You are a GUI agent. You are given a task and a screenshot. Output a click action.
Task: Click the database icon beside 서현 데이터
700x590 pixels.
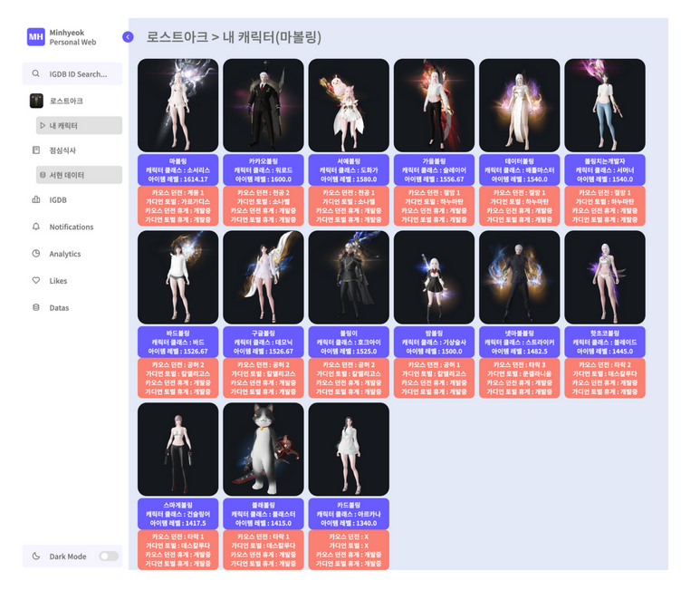[43, 175]
